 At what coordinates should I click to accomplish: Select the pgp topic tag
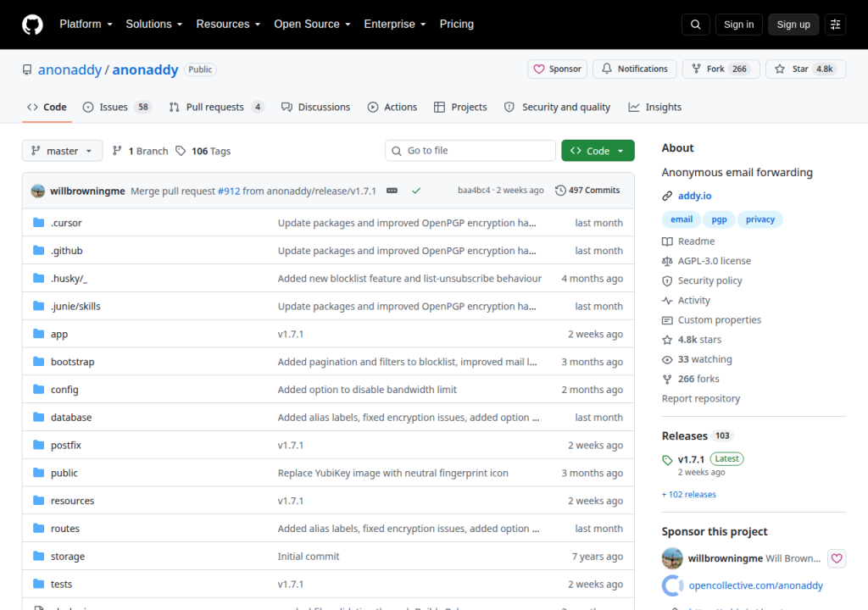tap(719, 219)
